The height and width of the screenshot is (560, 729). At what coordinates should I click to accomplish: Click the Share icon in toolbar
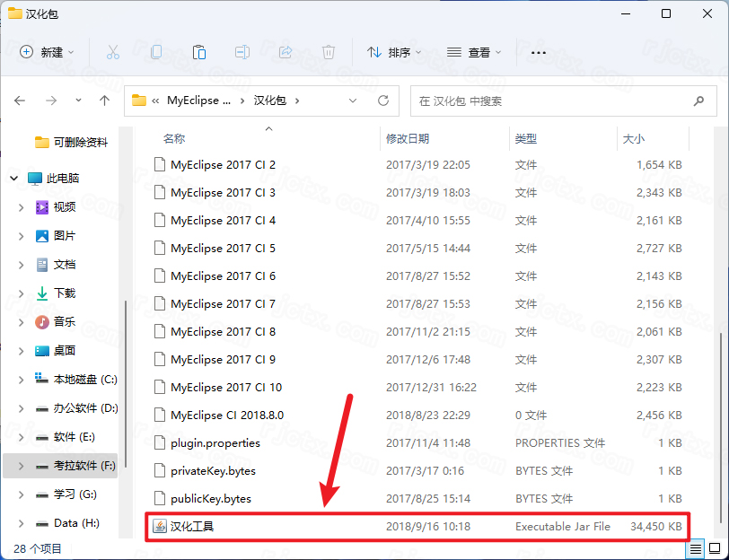pos(285,52)
